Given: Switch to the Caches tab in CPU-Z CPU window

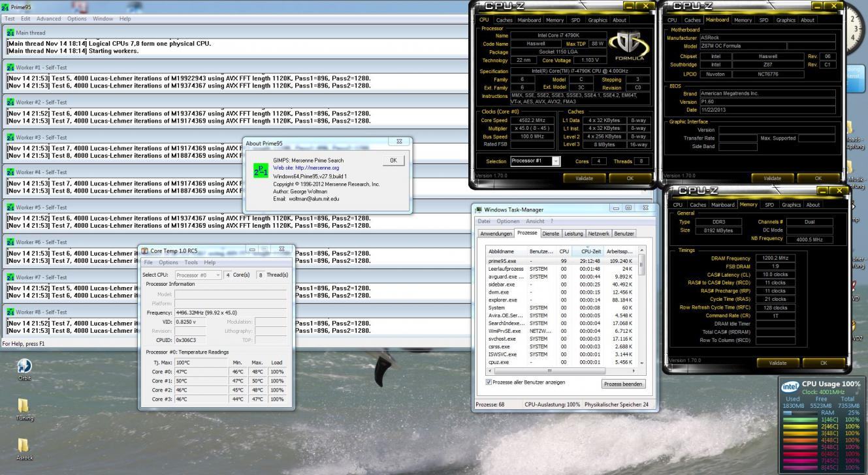Looking at the screenshot, I should (x=504, y=20).
